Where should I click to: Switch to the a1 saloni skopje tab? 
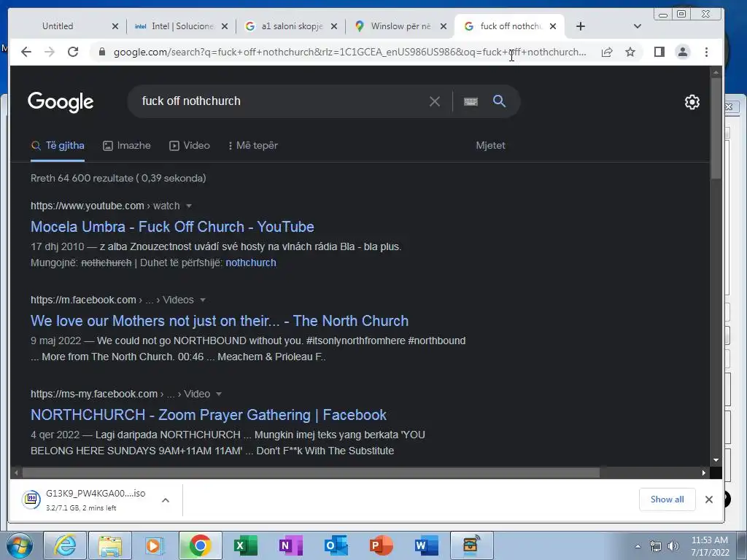coord(284,26)
